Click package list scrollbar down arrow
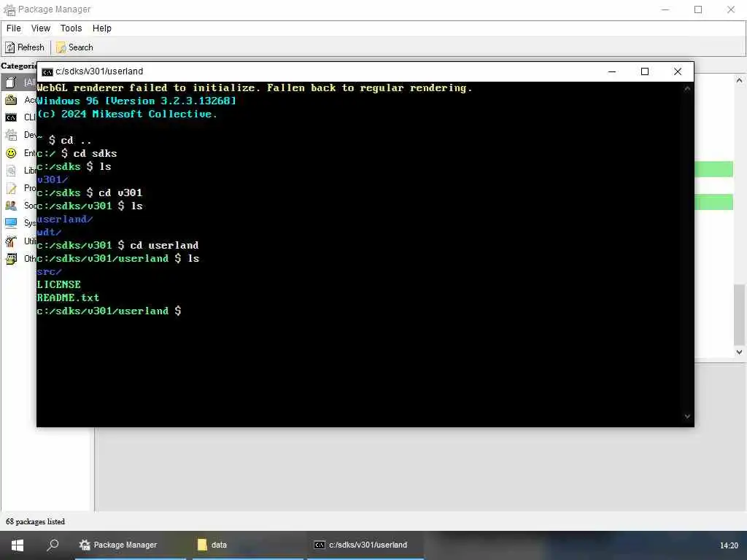This screenshot has height=560, width=747. tap(739, 352)
